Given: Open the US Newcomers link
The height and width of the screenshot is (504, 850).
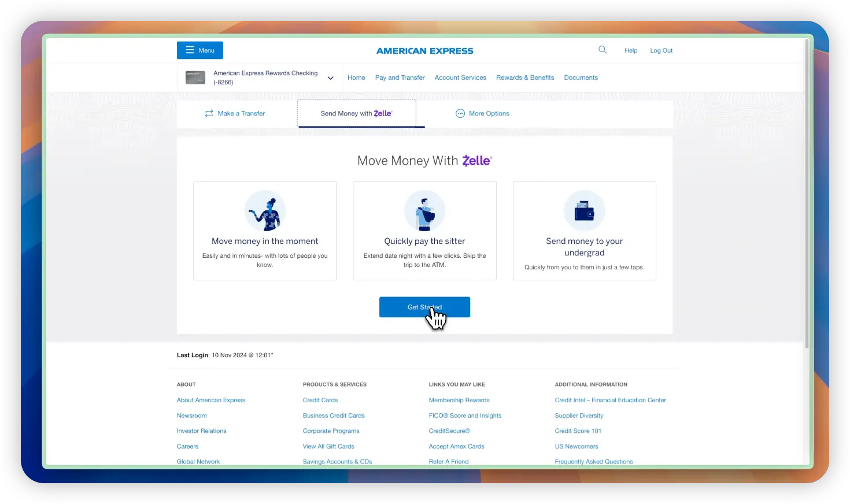Looking at the screenshot, I should (x=576, y=446).
